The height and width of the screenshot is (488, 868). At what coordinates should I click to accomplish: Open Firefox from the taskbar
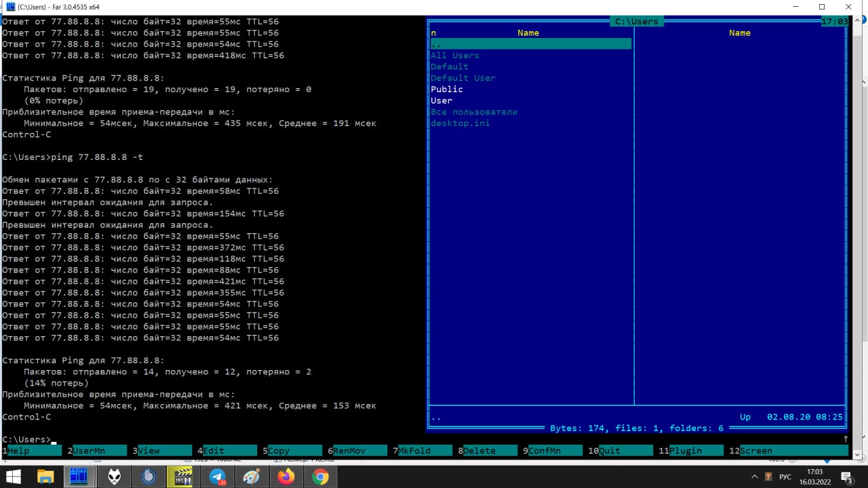(x=286, y=477)
